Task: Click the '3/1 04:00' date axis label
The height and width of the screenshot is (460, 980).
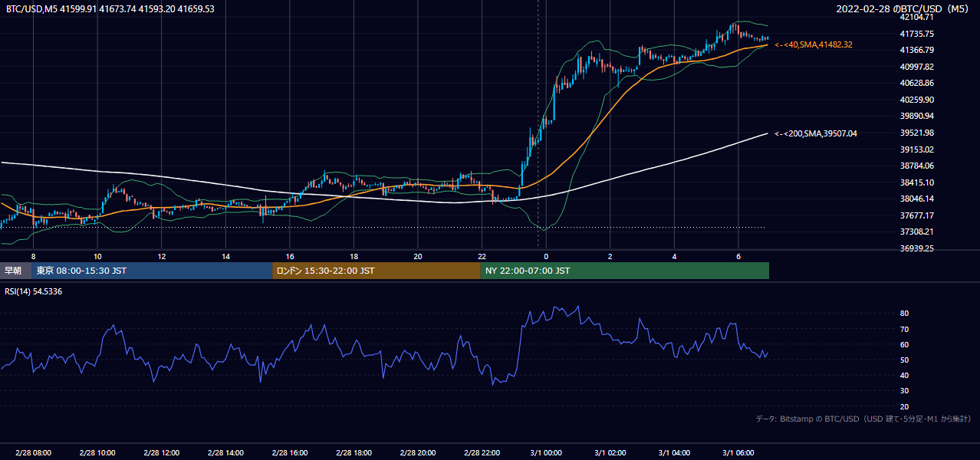Action: 674,453
